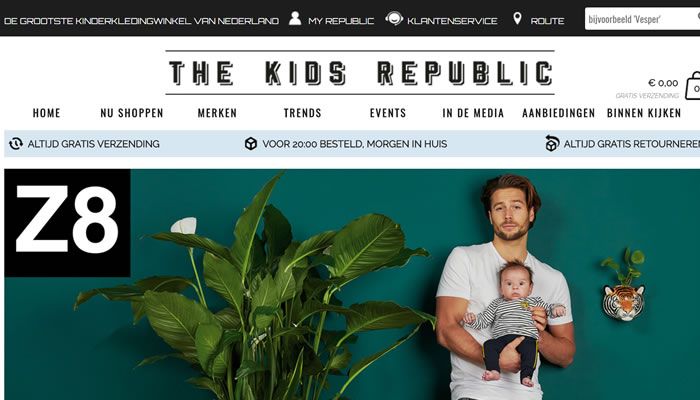The image size is (700, 400).
Task: Open the Home menu item
Action: 46,113
